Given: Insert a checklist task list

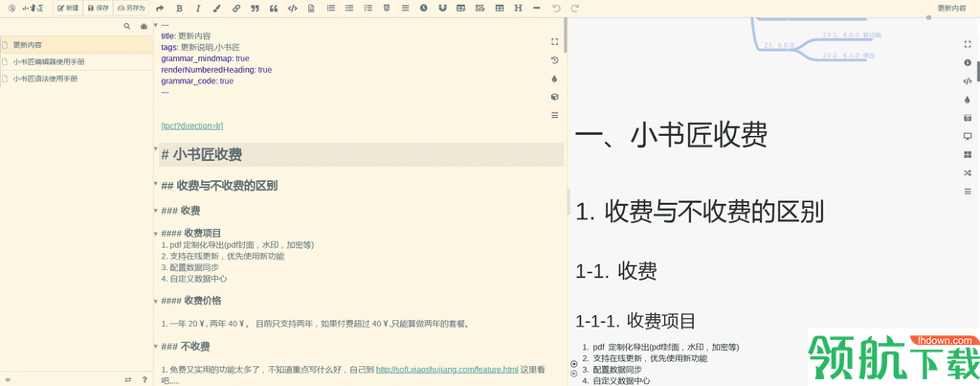Looking at the screenshot, I should click(368, 8).
